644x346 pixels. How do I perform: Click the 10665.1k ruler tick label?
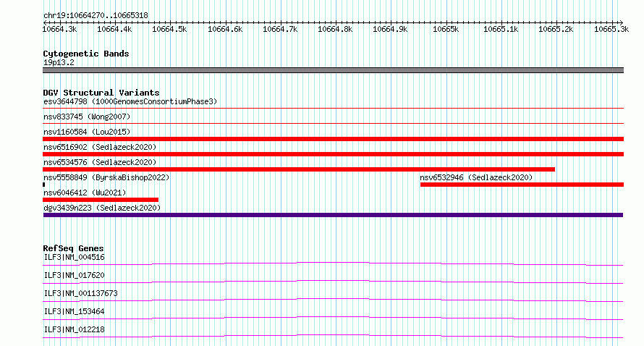tap(501, 29)
